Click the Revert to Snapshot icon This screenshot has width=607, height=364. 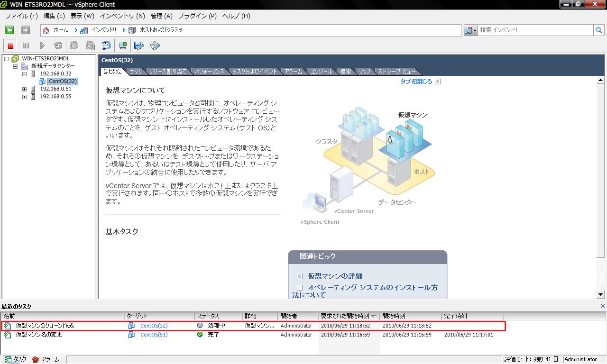click(91, 46)
